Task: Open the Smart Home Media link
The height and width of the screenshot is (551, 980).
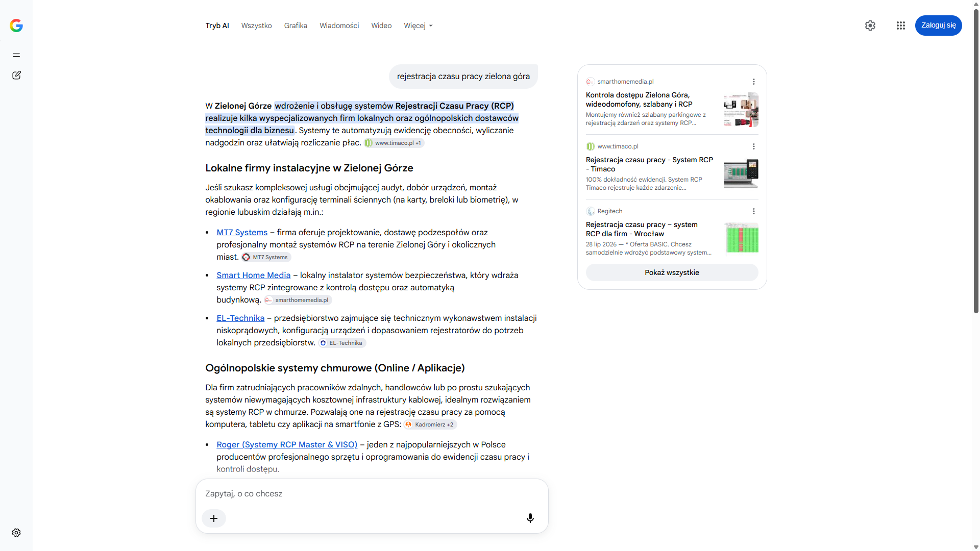Action: pyautogui.click(x=253, y=275)
